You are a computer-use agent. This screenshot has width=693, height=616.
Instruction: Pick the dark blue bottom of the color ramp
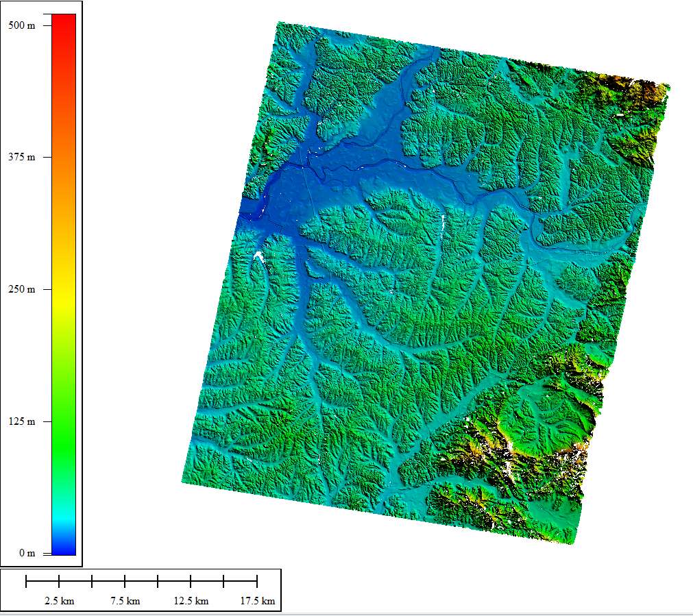pyautogui.click(x=64, y=547)
